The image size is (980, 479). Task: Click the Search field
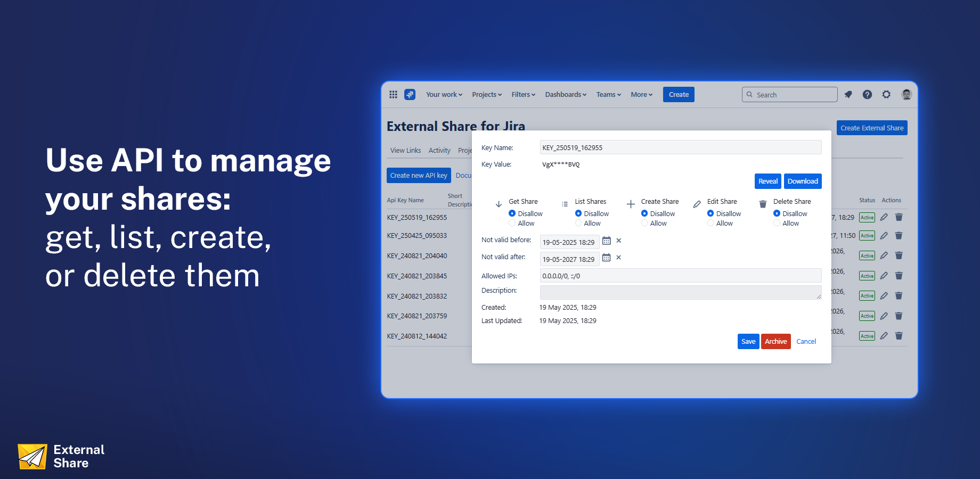(790, 95)
